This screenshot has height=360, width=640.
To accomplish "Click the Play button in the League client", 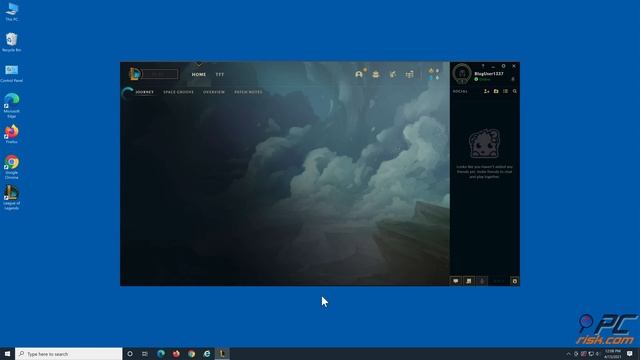I will click(x=160, y=74).
